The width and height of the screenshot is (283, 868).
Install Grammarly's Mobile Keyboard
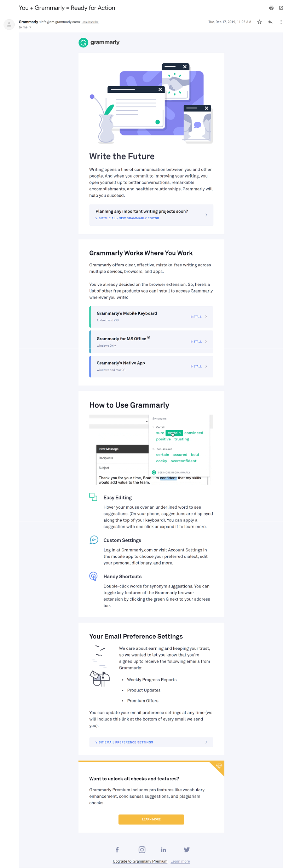(x=198, y=317)
